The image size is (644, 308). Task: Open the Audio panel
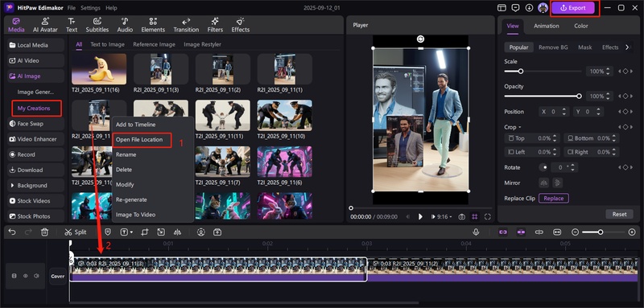[125, 25]
